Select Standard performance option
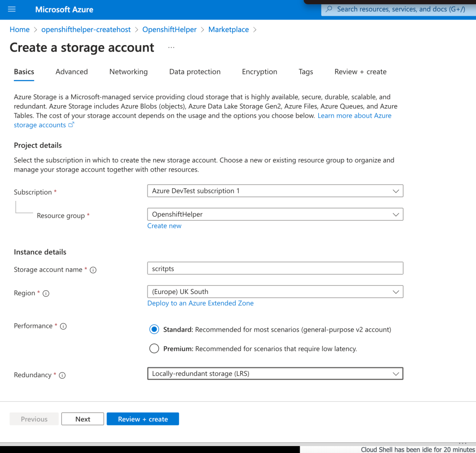 [154, 329]
